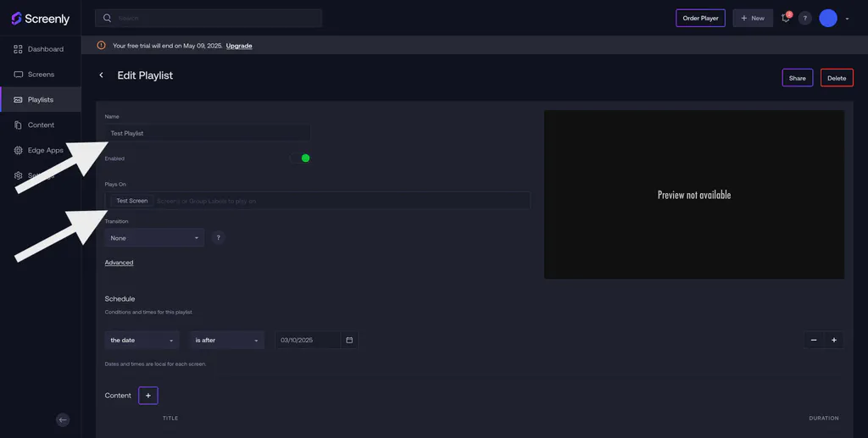Viewport: 868px width, 438px height.
Task: Edit the playlist Name field
Action: [x=208, y=133]
